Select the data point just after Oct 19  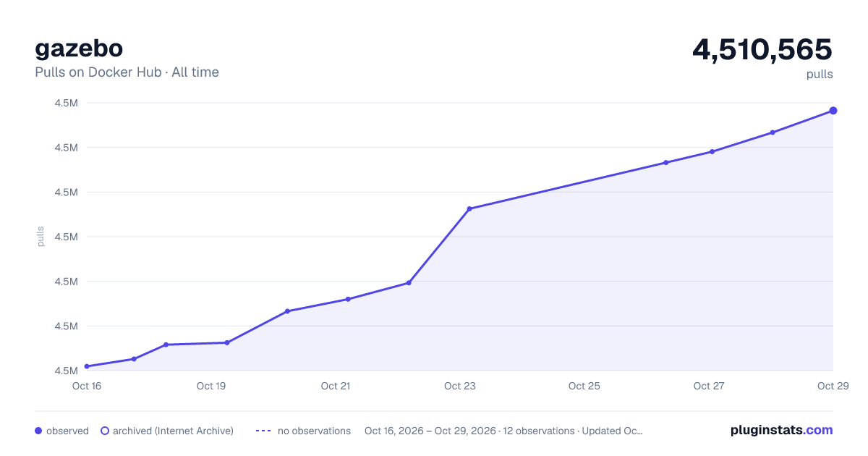tap(227, 342)
